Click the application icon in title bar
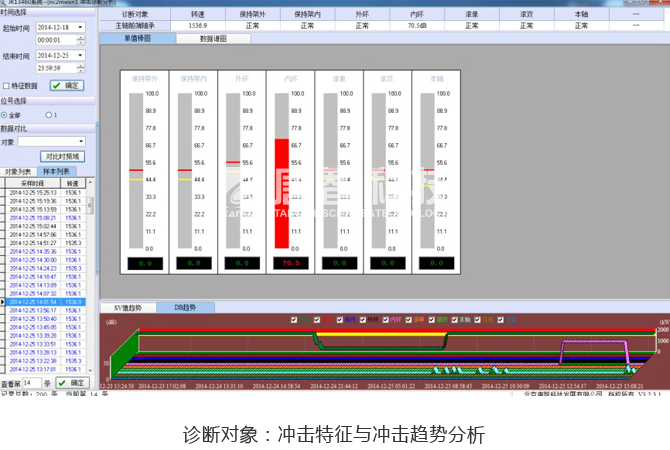 pyautogui.click(x=3, y=2)
